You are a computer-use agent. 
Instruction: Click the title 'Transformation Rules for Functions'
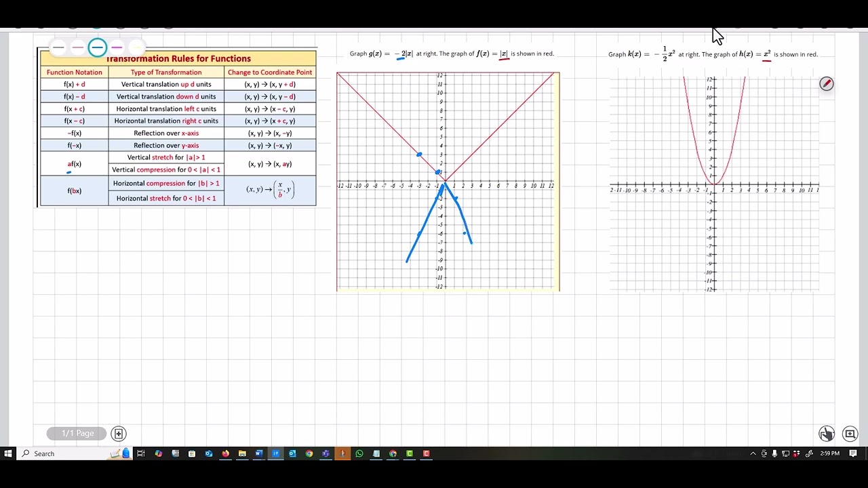tap(178, 58)
